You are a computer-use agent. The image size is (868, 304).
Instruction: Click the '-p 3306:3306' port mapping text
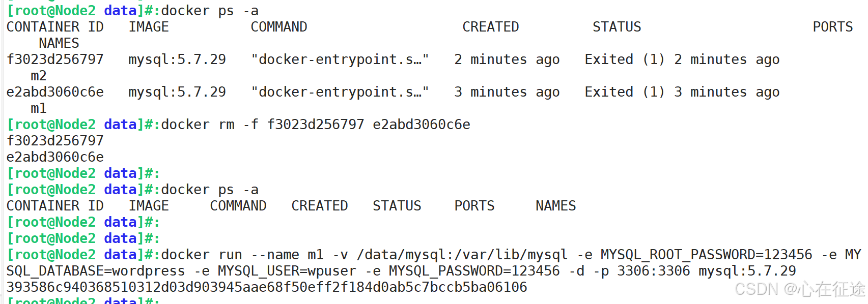pyautogui.click(x=641, y=271)
